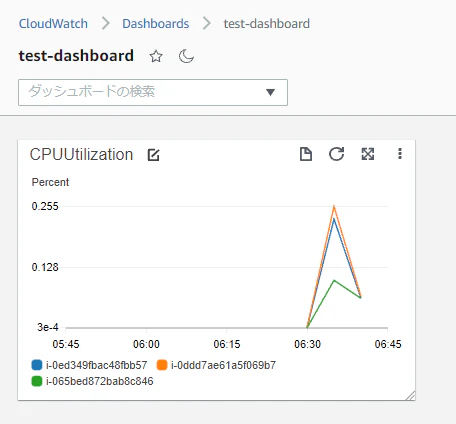The width and height of the screenshot is (456, 424).
Task: Go to the CloudWatch breadcrumb link
Action: pos(53,24)
